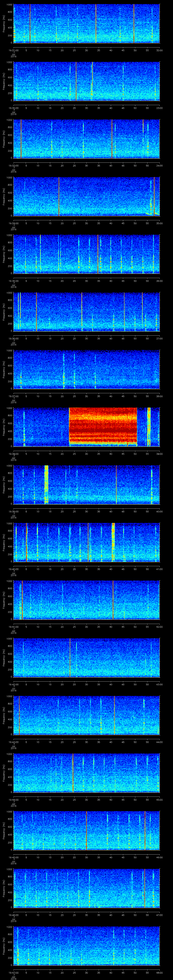Click the 19:39:00 time axis label

tap(13, 511)
